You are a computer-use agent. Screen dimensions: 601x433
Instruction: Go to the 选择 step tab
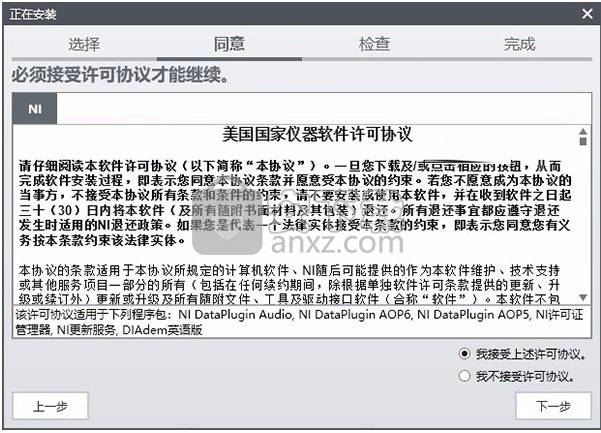pyautogui.click(x=84, y=44)
